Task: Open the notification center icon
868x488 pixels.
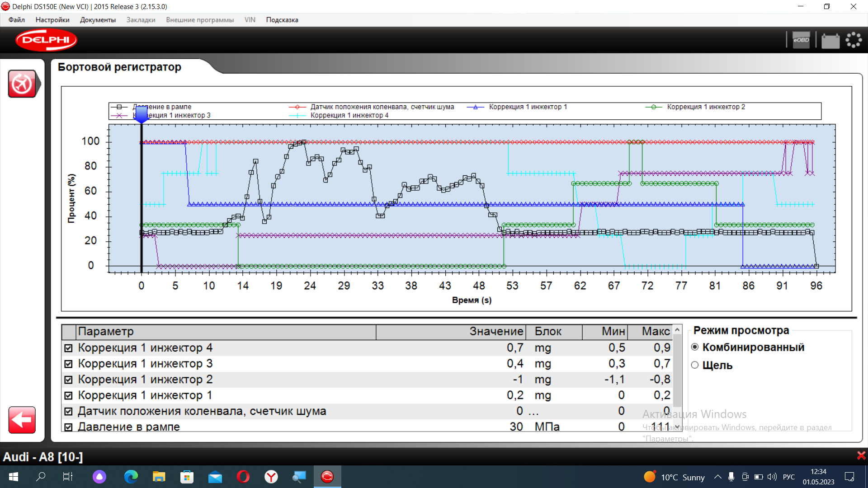Action: click(849, 477)
